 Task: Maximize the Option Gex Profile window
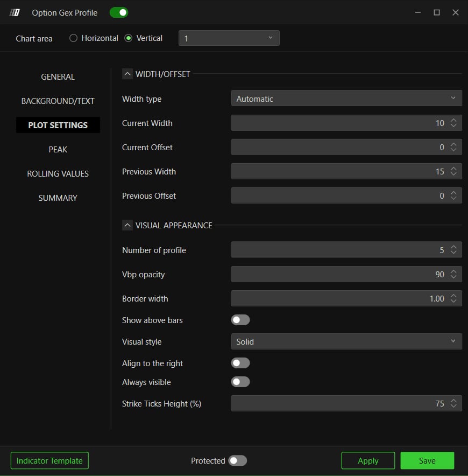437,12
